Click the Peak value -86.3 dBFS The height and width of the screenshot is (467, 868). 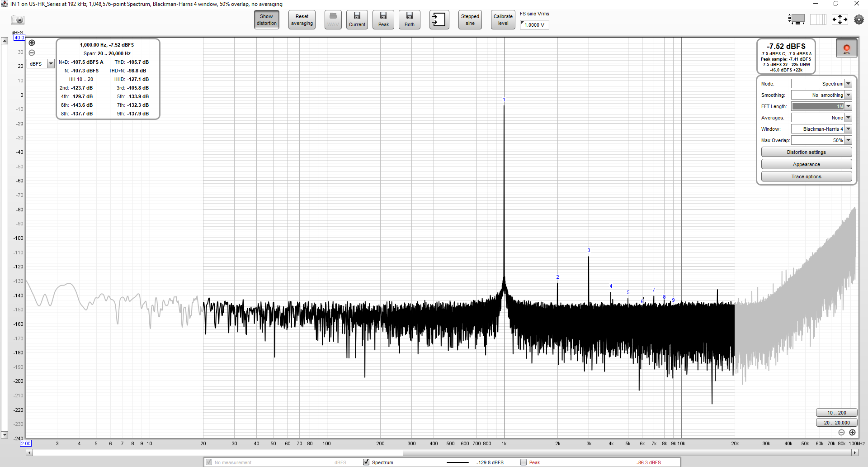(x=649, y=462)
